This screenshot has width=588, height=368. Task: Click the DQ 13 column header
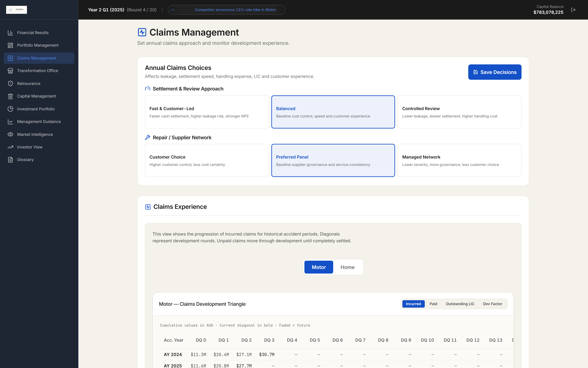[496, 340]
